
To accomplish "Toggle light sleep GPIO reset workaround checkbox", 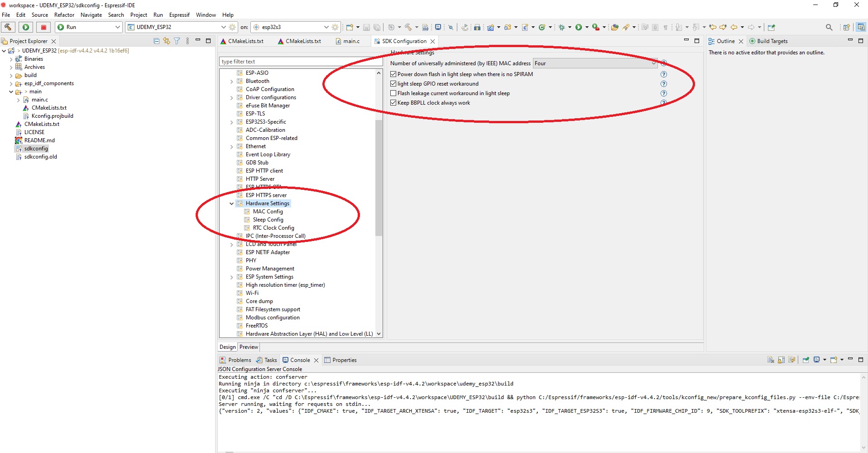I will tap(393, 84).
